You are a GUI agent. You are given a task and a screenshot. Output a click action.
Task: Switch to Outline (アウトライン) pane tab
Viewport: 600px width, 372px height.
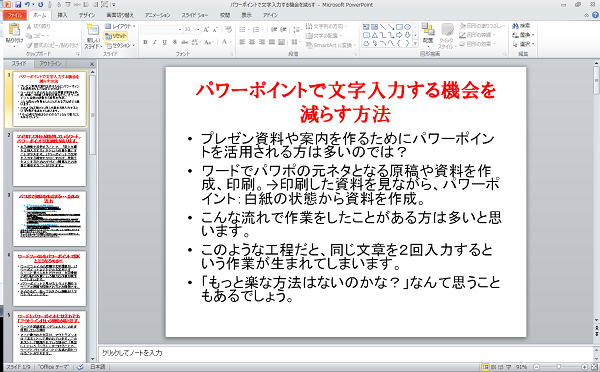(x=51, y=64)
